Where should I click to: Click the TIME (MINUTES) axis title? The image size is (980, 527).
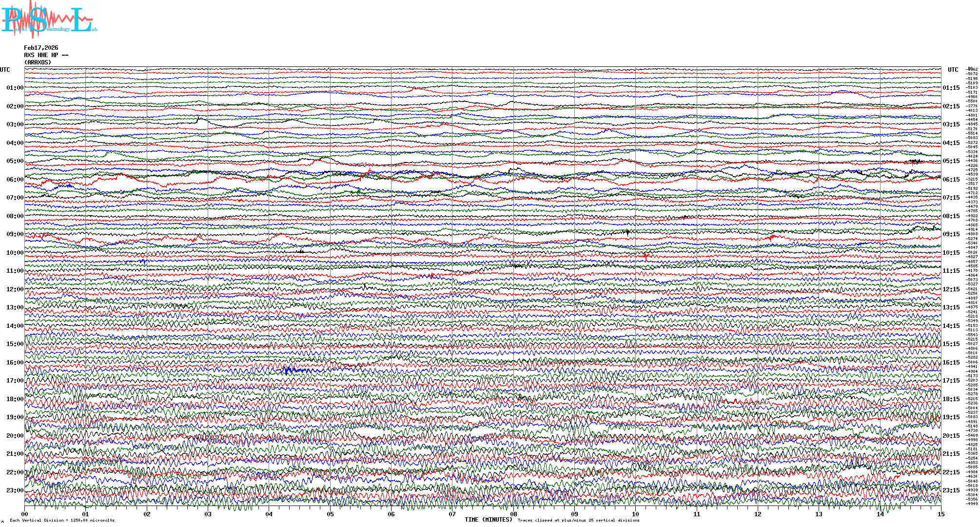[x=489, y=520]
